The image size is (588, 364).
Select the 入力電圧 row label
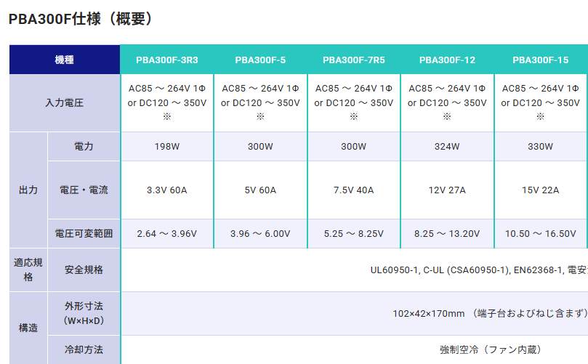click(x=65, y=102)
